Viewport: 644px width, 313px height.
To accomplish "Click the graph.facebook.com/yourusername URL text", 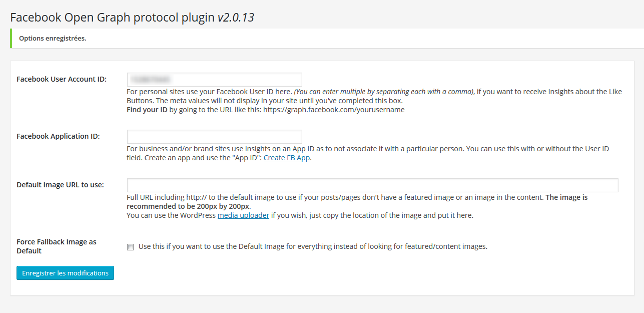I will pyautogui.click(x=334, y=109).
